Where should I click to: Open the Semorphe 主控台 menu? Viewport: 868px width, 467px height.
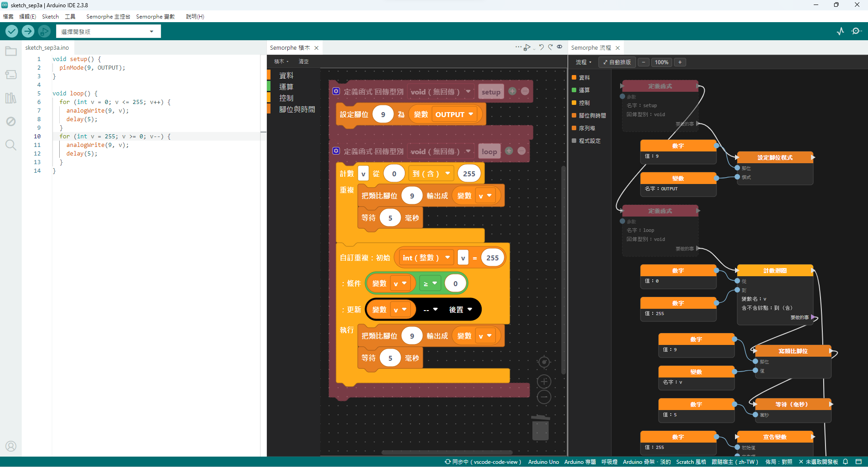point(108,16)
